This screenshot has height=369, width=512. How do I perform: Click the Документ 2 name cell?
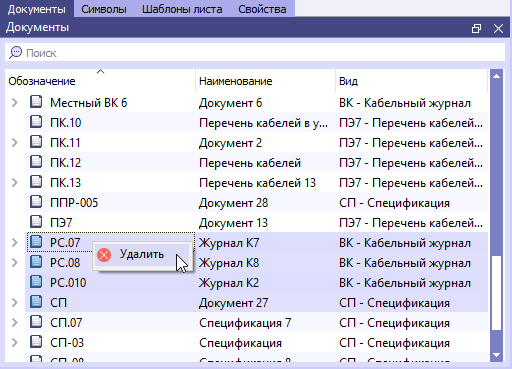pyautogui.click(x=231, y=143)
